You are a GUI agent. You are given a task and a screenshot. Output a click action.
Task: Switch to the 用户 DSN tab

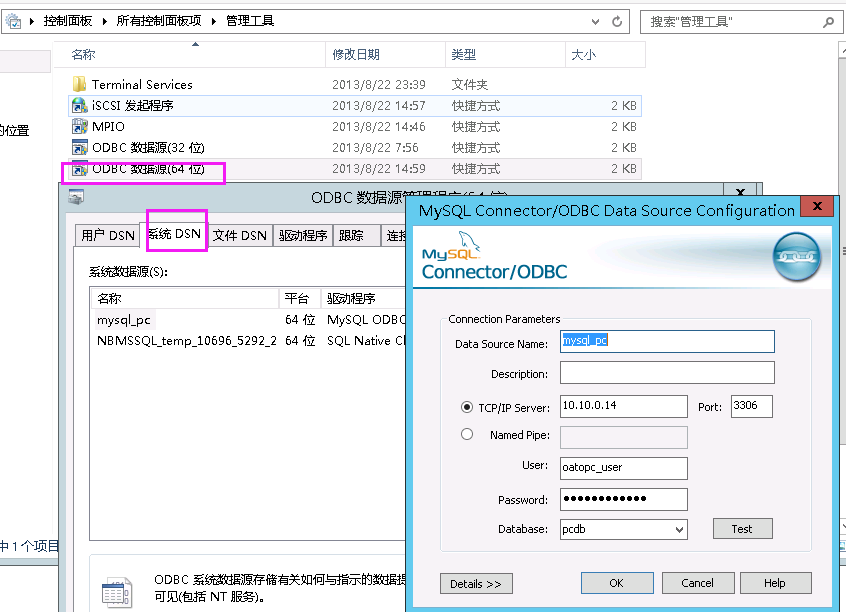tap(107, 235)
